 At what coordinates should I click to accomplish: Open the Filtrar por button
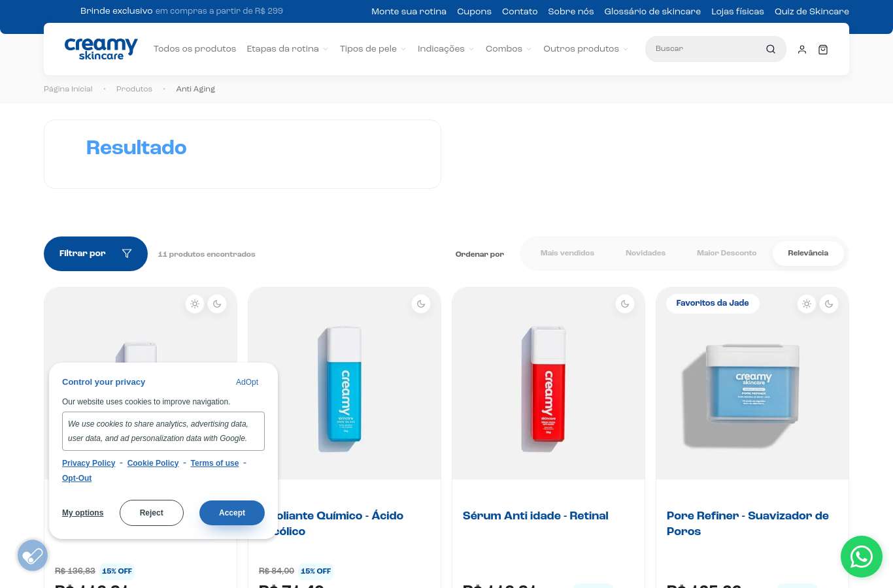tap(95, 253)
